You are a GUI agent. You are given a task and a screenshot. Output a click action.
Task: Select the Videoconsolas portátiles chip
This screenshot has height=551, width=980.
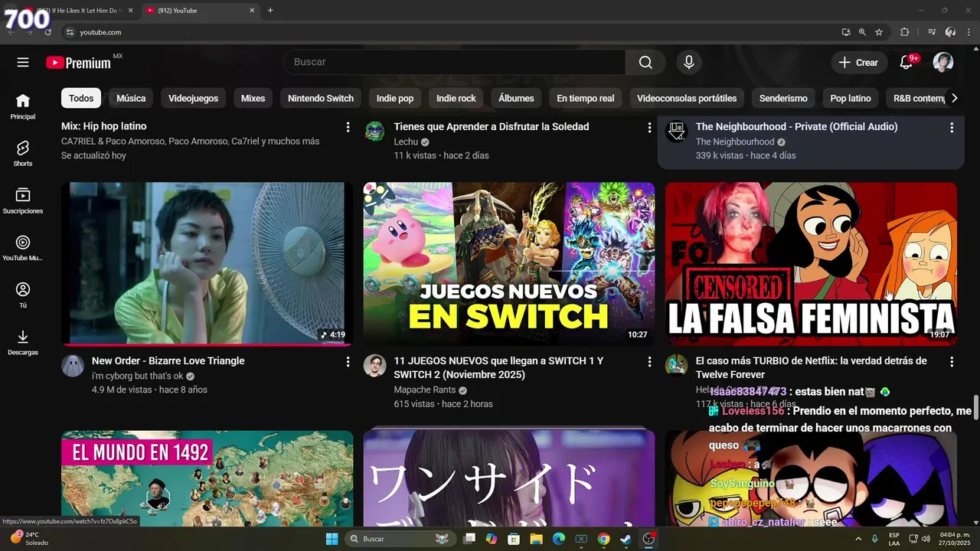point(687,98)
